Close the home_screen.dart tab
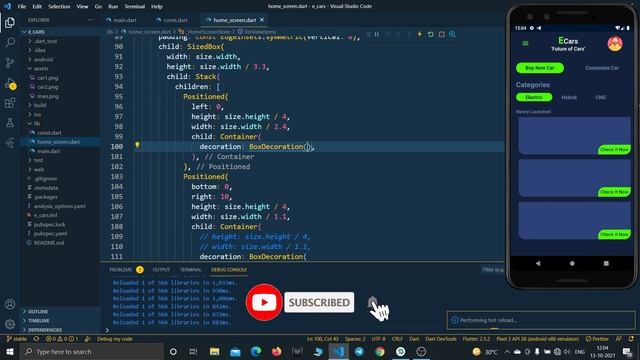This screenshot has height=360, width=640. (x=262, y=20)
